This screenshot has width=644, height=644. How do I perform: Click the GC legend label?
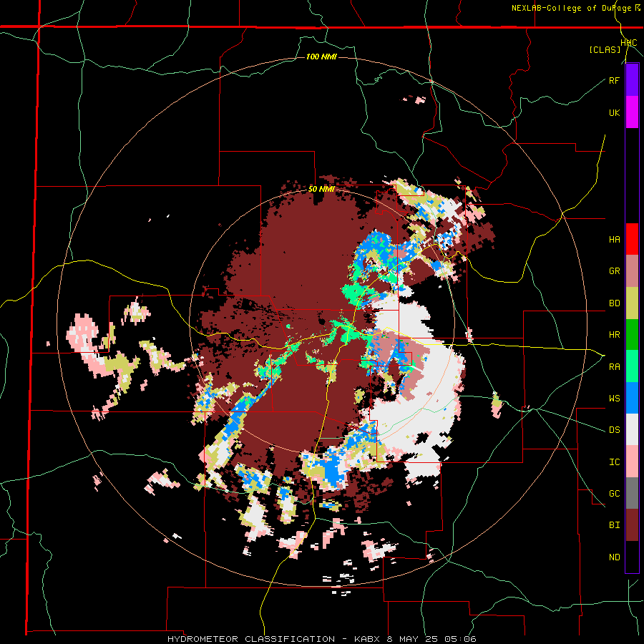[x=614, y=494]
